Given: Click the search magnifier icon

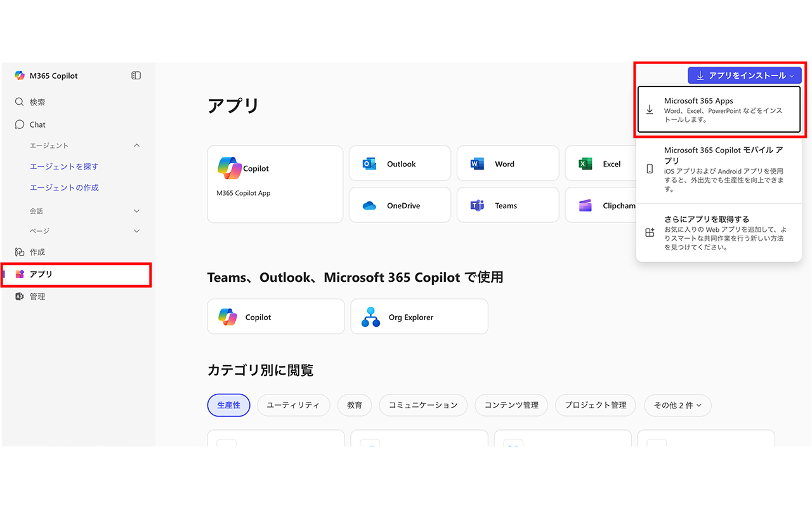Looking at the screenshot, I should click(x=20, y=102).
